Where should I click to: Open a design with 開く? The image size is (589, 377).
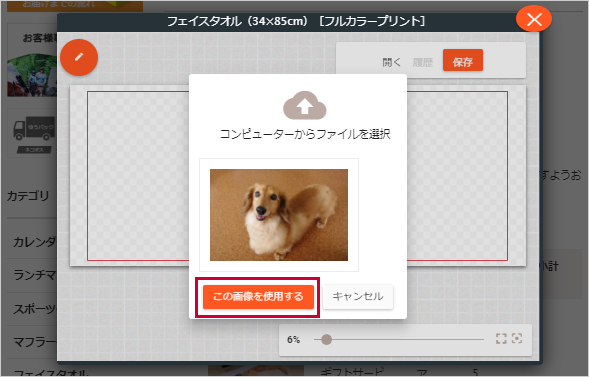pos(391,62)
